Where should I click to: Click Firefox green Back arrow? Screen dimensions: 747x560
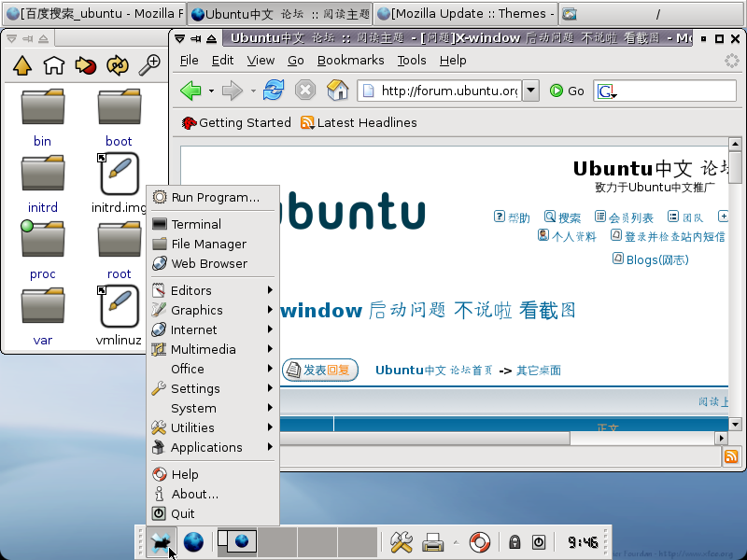coord(191,91)
